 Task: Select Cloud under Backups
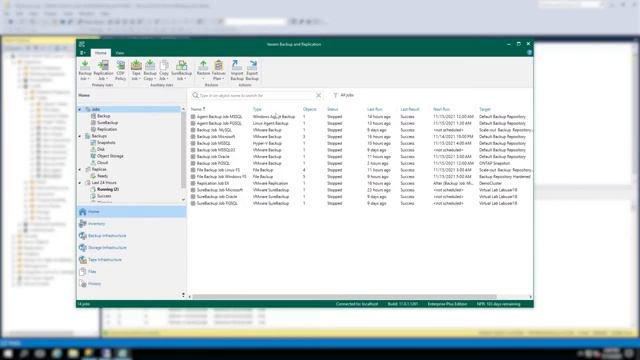pyautogui.click(x=102, y=162)
